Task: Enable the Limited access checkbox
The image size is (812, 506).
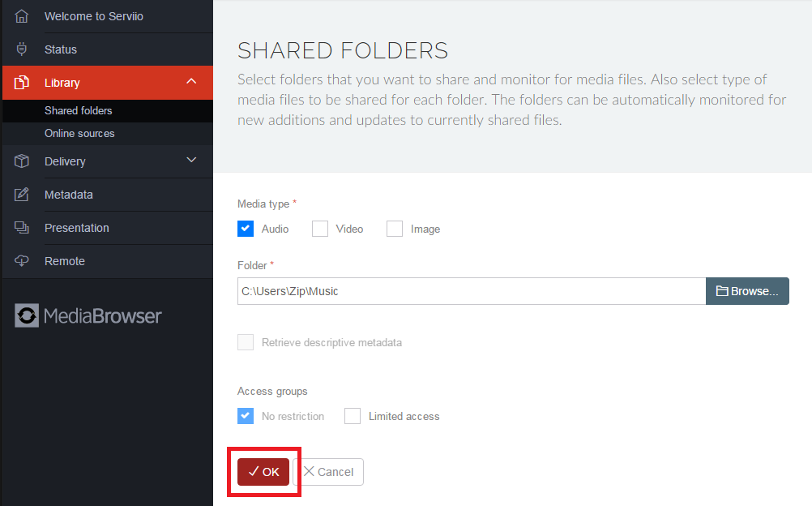Action: click(x=353, y=416)
